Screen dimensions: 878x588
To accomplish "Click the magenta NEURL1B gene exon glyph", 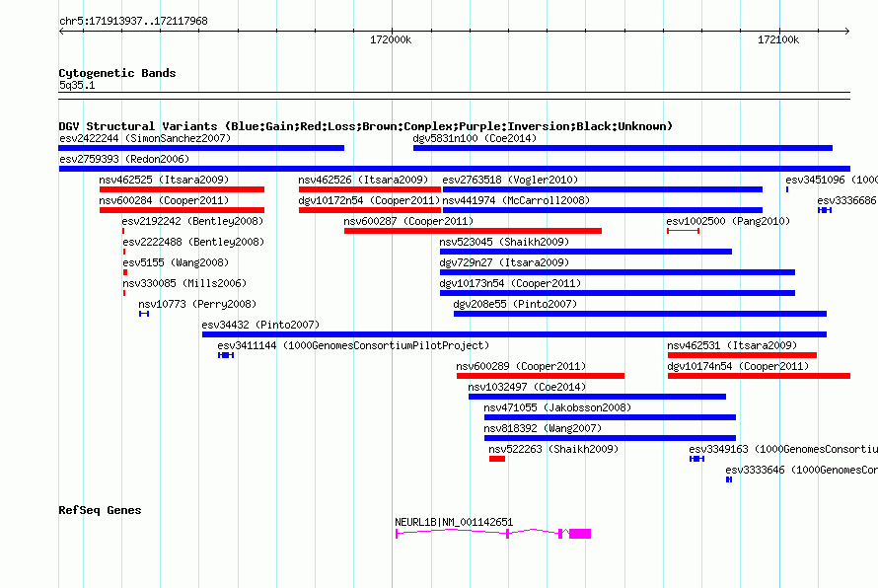I will (x=580, y=534).
